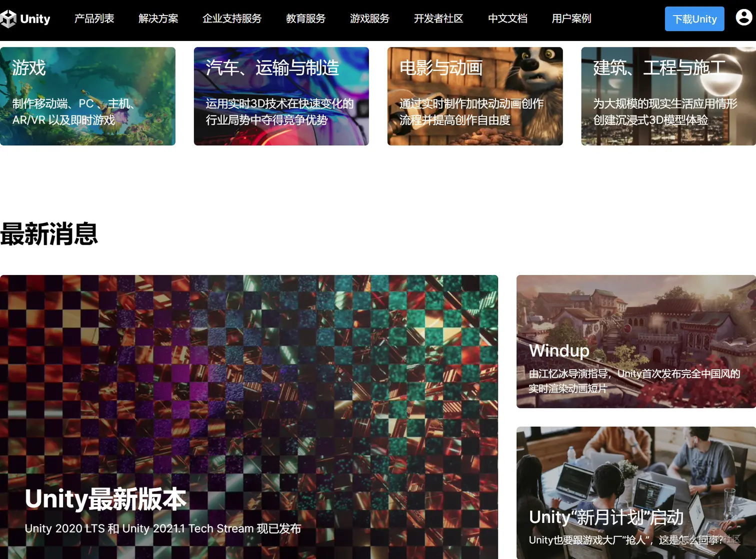Open the 建筑、工程与施工 card

click(668, 96)
